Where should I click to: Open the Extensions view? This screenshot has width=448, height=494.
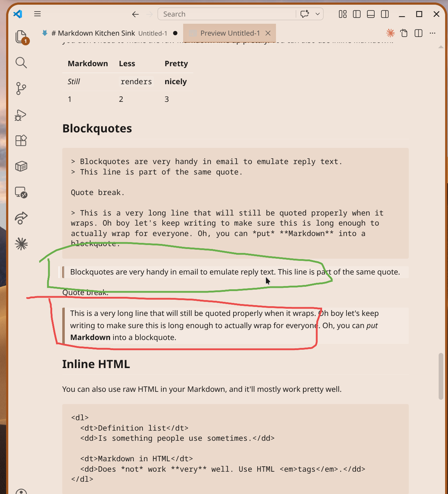pos(21,140)
